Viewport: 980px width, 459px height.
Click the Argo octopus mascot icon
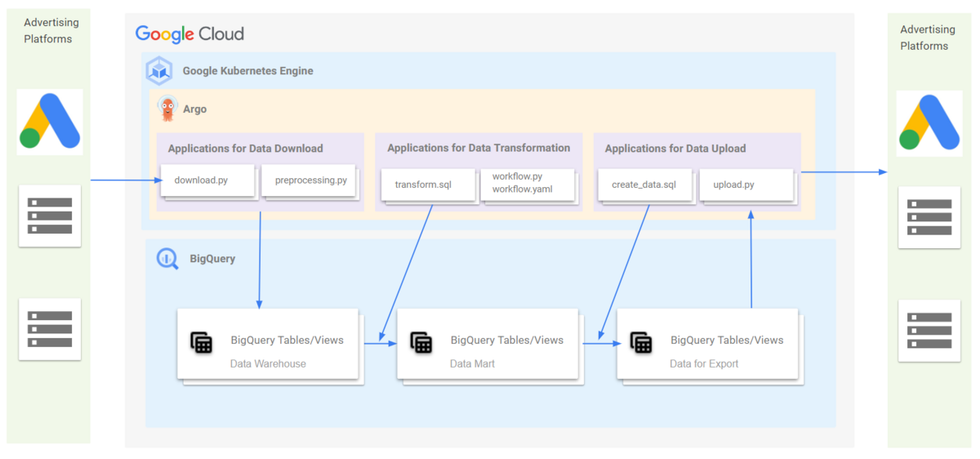[167, 109]
